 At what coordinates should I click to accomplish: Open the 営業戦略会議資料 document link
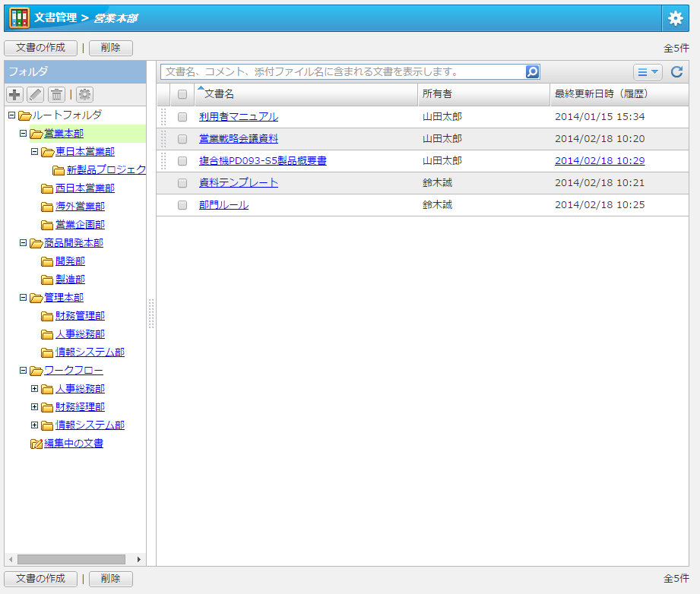click(238, 139)
